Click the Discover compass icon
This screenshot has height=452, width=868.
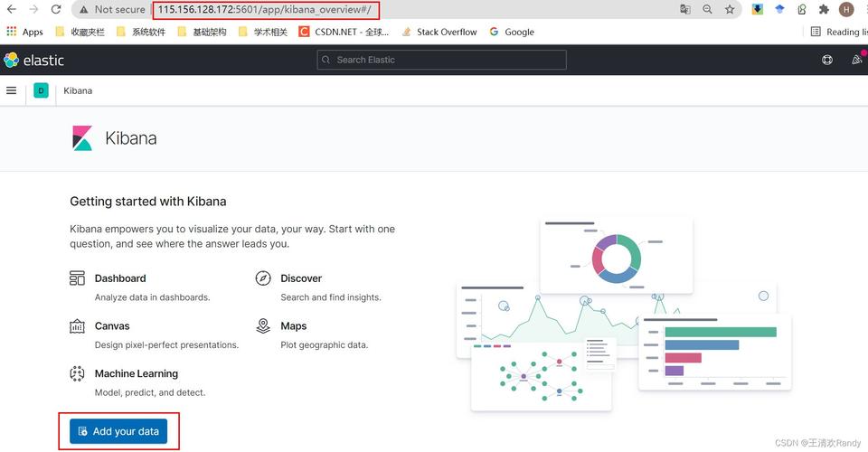click(x=263, y=278)
